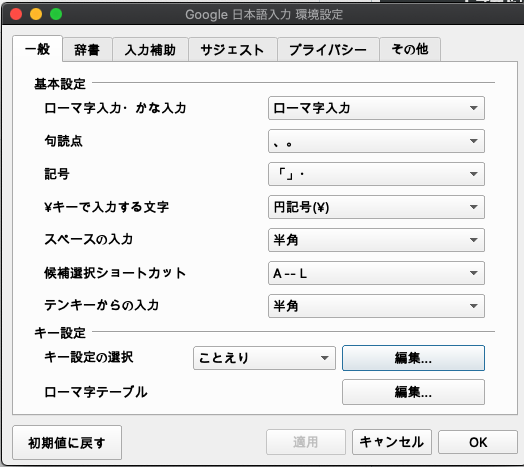Click the キー設定の選択 label
Viewport: 524px width, 467px height.
(x=89, y=357)
